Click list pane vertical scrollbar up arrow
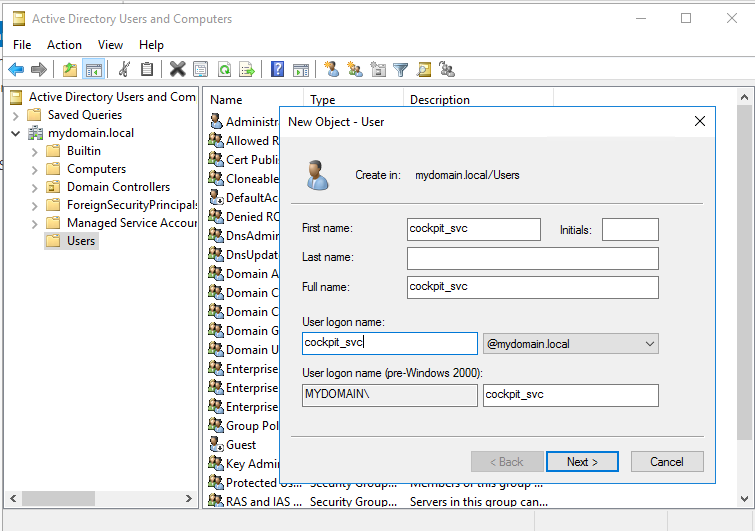The image size is (755, 531). click(744, 97)
